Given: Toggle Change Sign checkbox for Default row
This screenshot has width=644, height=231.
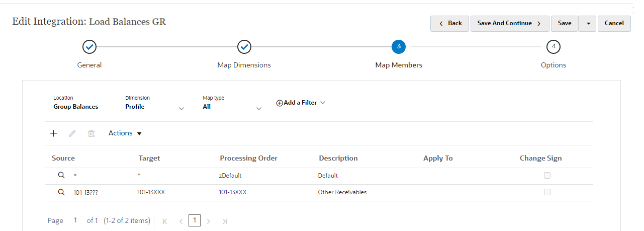Looking at the screenshot, I should pos(547,176).
